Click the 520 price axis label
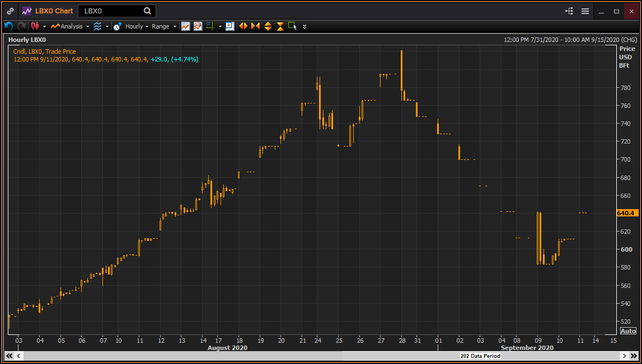The height and width of the screenshot is (364, 642). (x=625, y=322)
